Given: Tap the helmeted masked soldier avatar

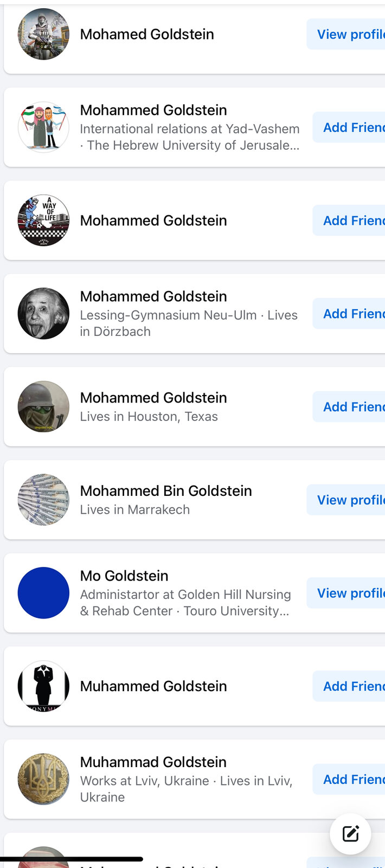Looking at the screenshot, I should (x=43, y=407).
